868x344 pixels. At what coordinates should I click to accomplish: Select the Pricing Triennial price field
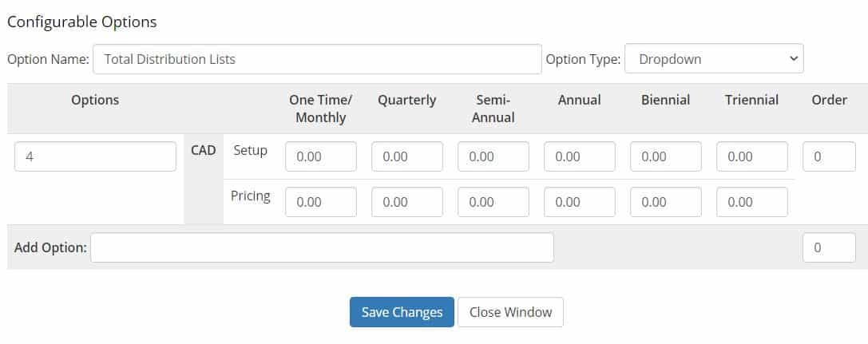click(x=752, y=202)
